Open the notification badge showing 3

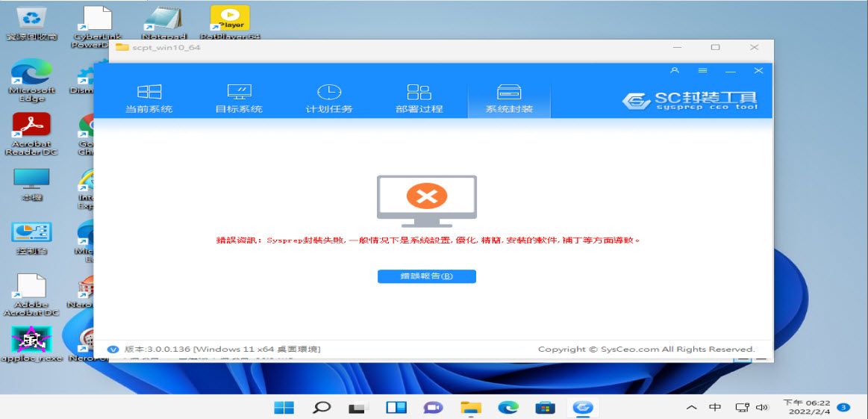pyautogui.click(x=844, y=407)
